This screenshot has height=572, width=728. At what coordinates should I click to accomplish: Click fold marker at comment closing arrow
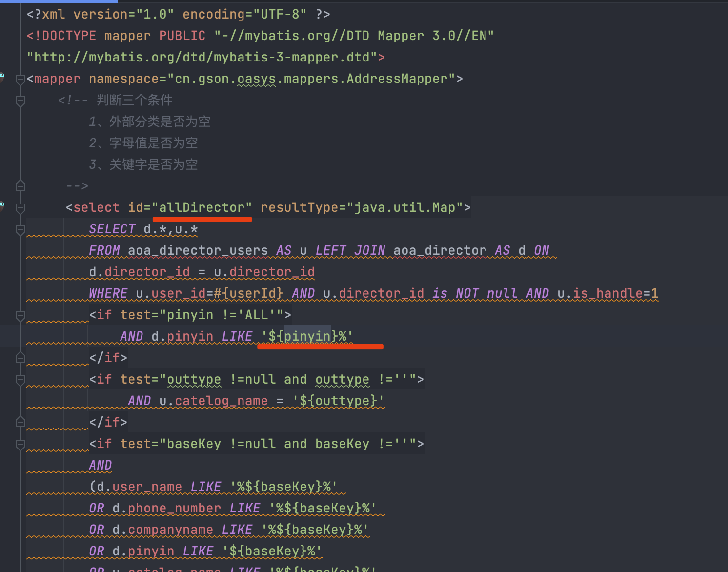(x=20, y=185)
